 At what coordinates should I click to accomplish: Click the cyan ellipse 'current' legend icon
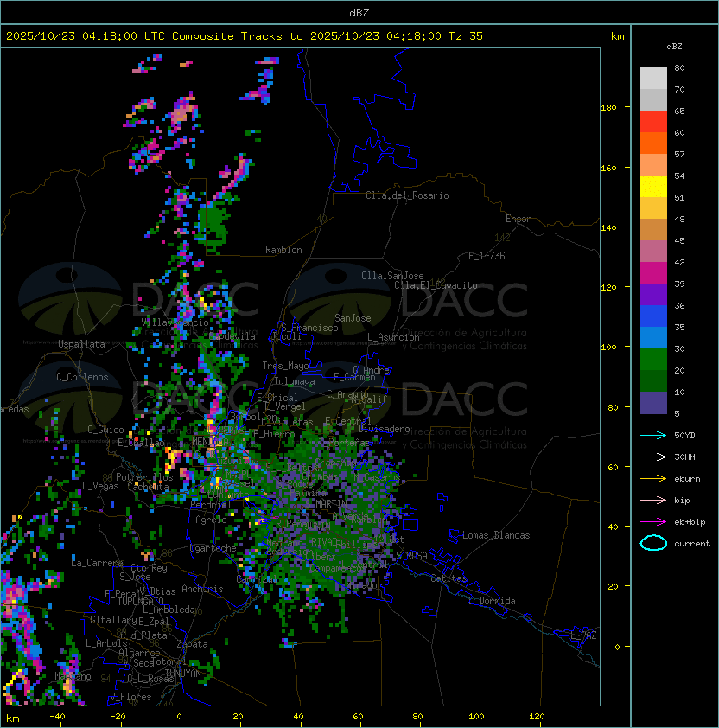653,543
